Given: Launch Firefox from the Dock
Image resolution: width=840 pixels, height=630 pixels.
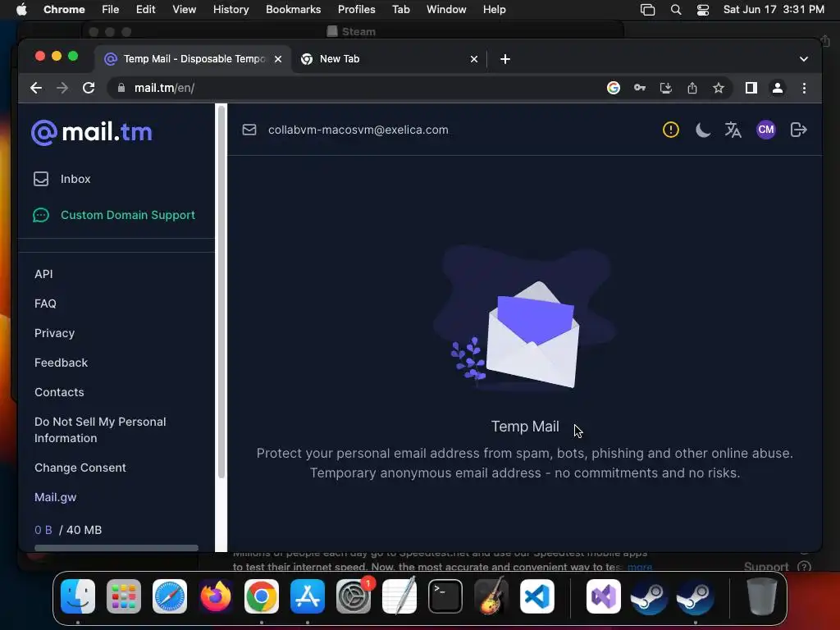Looking at the screenshot, I should coord(216,596).
